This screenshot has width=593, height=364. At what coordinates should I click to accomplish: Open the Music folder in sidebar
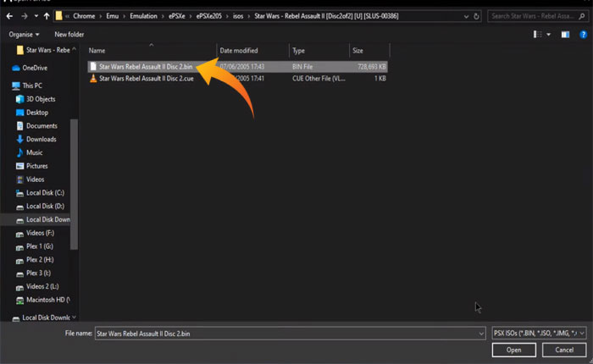(34, 152)
